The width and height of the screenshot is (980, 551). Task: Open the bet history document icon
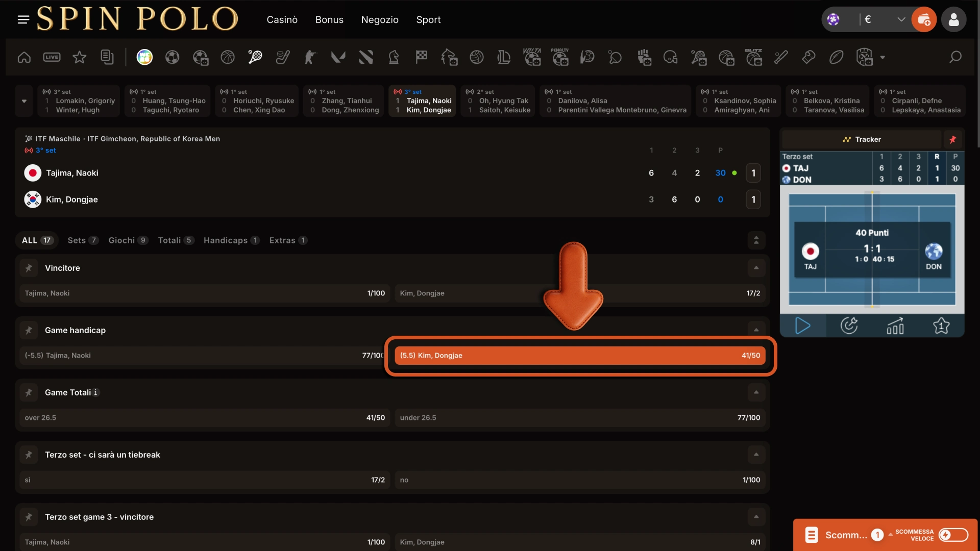(x=107, y=57)
